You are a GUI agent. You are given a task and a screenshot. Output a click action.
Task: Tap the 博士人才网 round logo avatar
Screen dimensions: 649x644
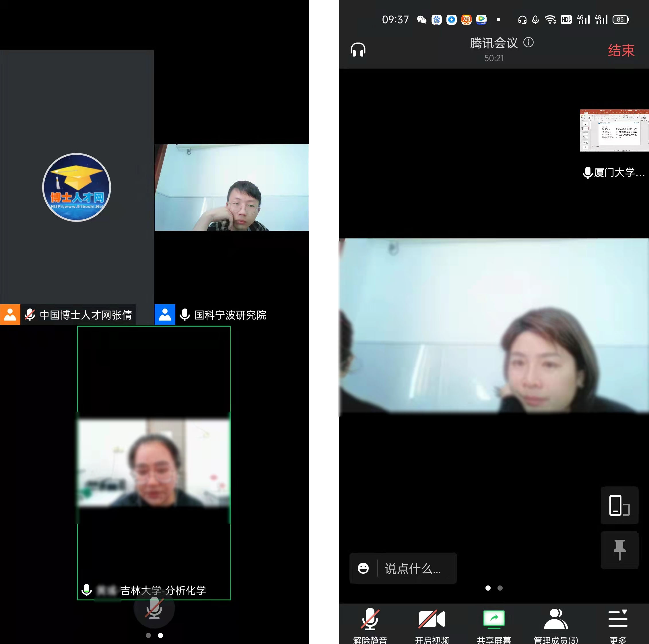click(77, 187)
